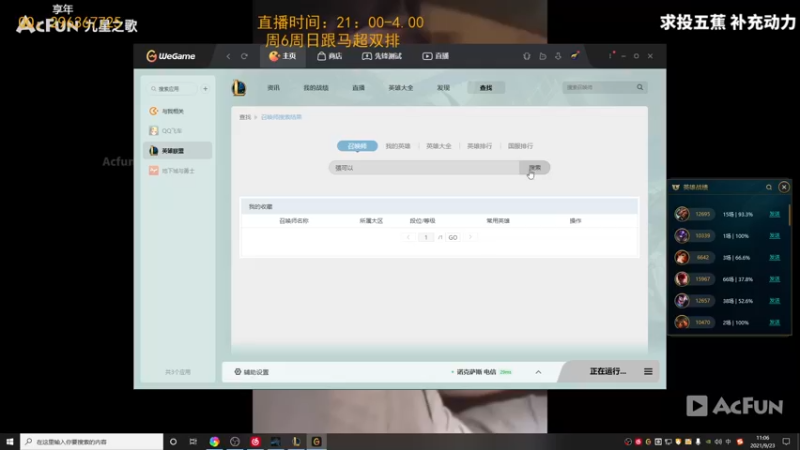Click the send link in the 10470 row
The width and height of the screenshot is (800, 450).
(x=774, y=322)
